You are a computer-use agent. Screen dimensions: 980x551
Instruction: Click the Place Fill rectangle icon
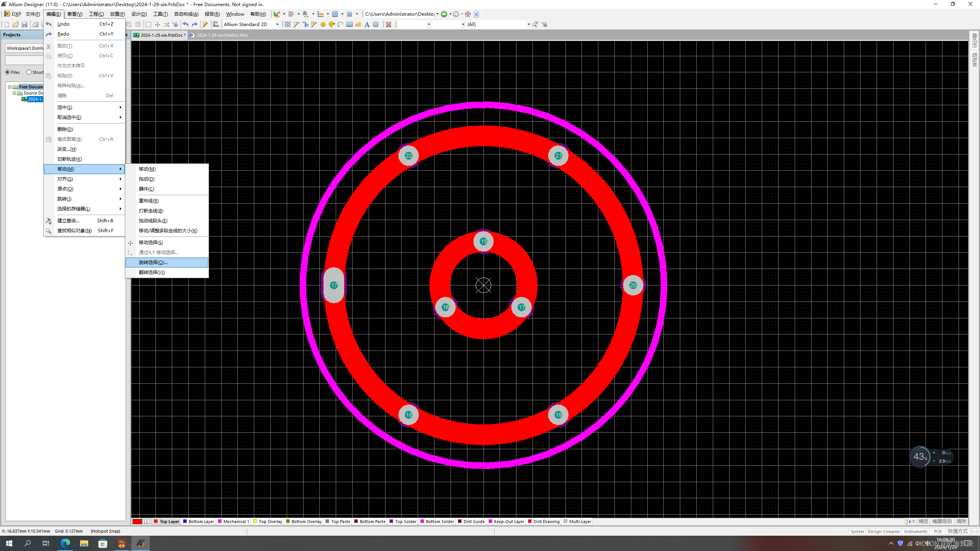coord(349,24)
